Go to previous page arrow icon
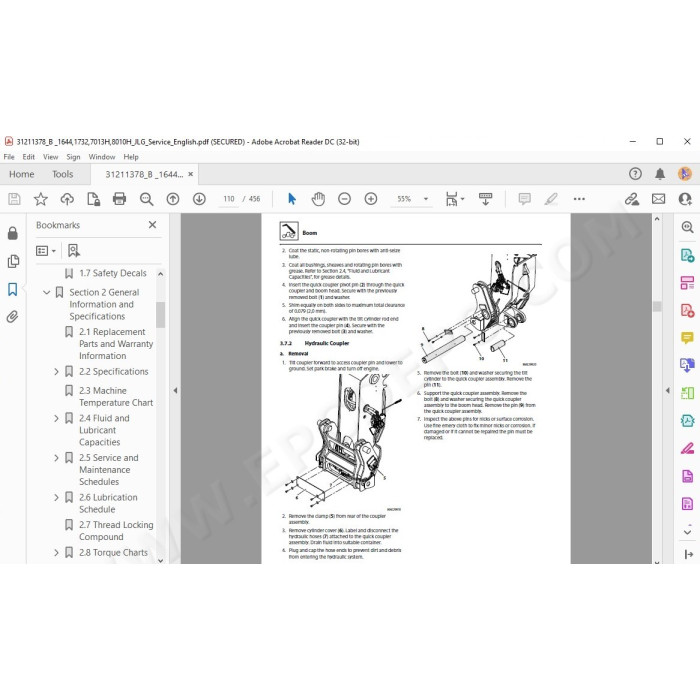The height and width of the screenshot is (700, 700). (173, 199)
